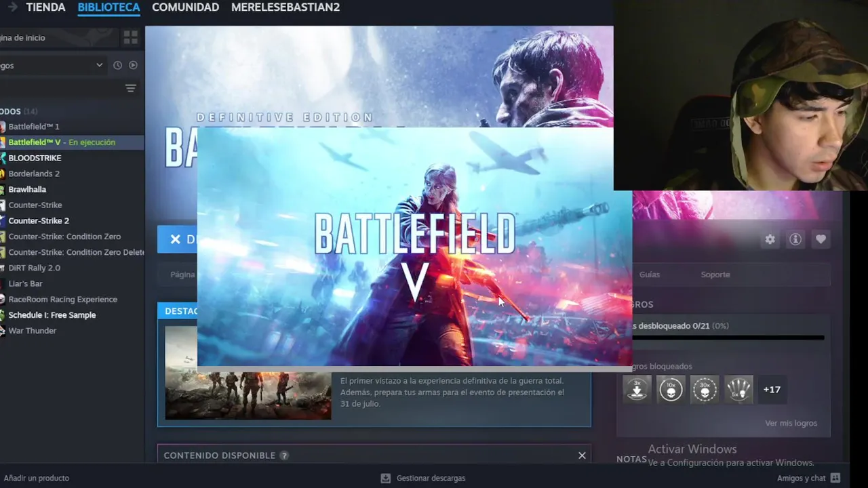Select BLOODSTRIKE in the library list
The image size is (868, 488).
pyautogui.click(x=72, y=158)
